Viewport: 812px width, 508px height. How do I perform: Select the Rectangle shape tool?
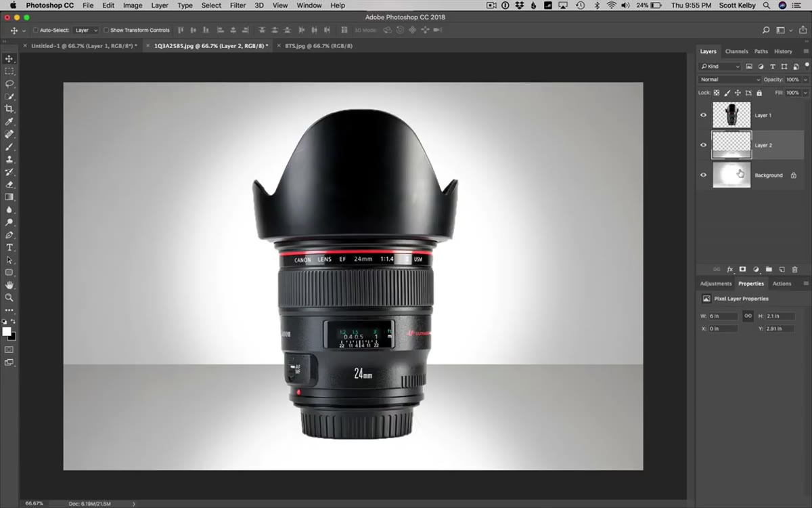(9, 272)
